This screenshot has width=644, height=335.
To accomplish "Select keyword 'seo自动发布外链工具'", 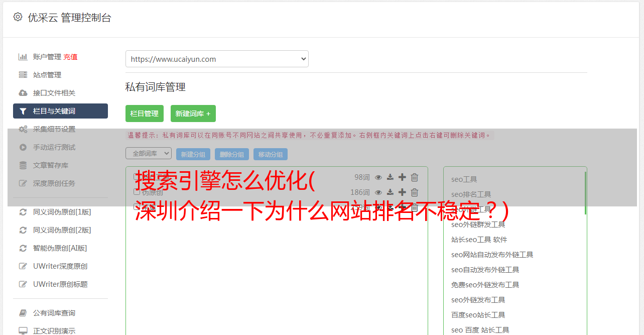I will tap(485, 270).
